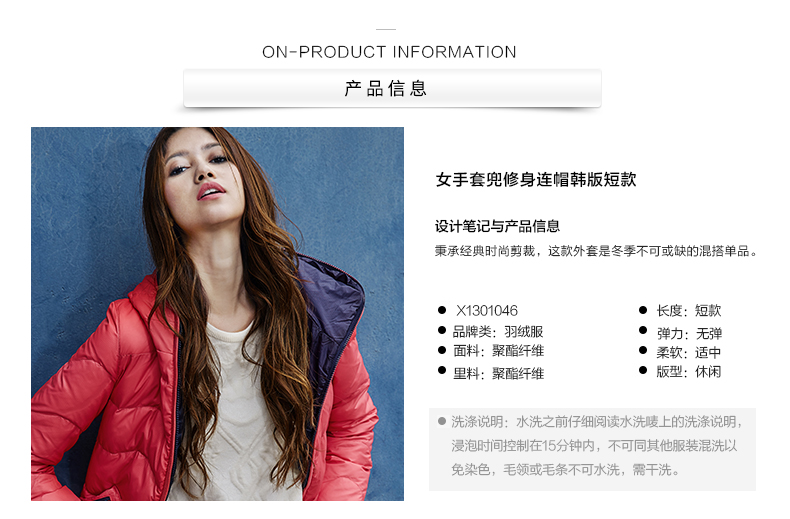The height and width of the screenshot is (519, 790).
Task: Click the short divider line above title
Action: 386,29
